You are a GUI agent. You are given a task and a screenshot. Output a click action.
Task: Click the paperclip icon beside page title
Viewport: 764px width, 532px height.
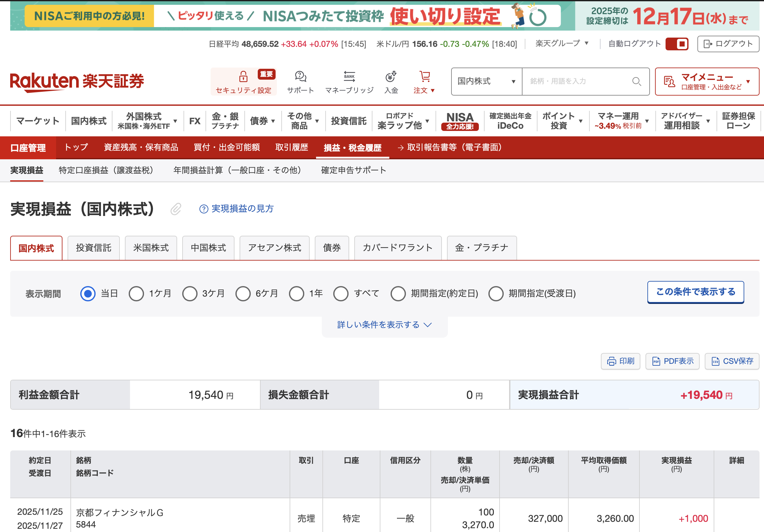176,209
